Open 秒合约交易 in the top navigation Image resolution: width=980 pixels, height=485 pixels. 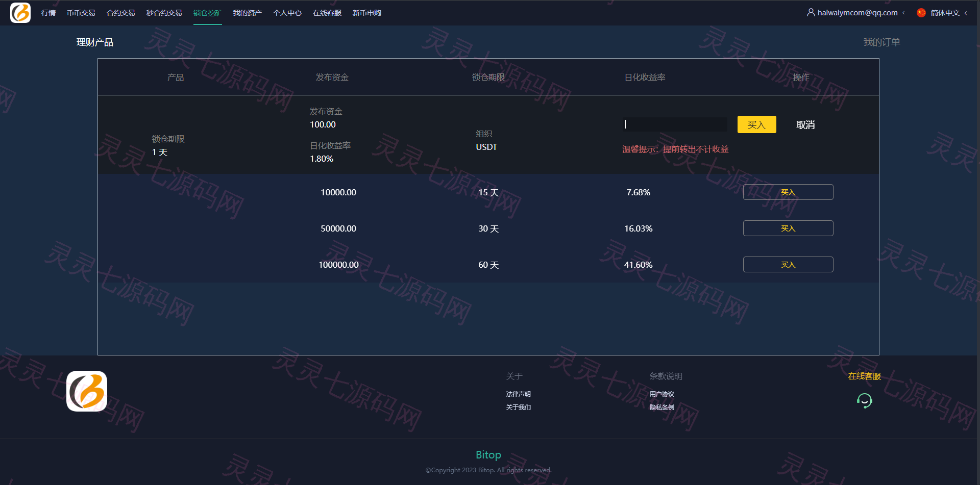tap(164, 13)
